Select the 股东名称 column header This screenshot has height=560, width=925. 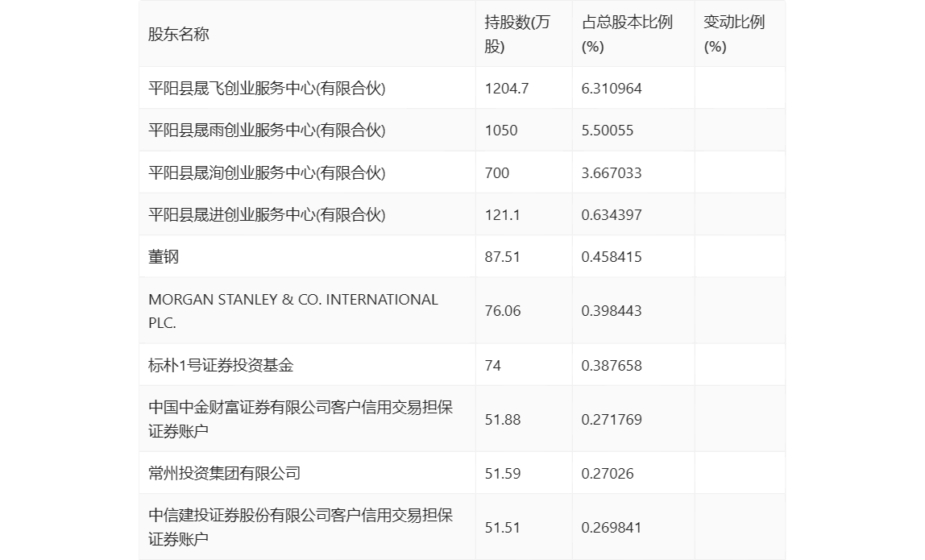click(x=179, y=34)
